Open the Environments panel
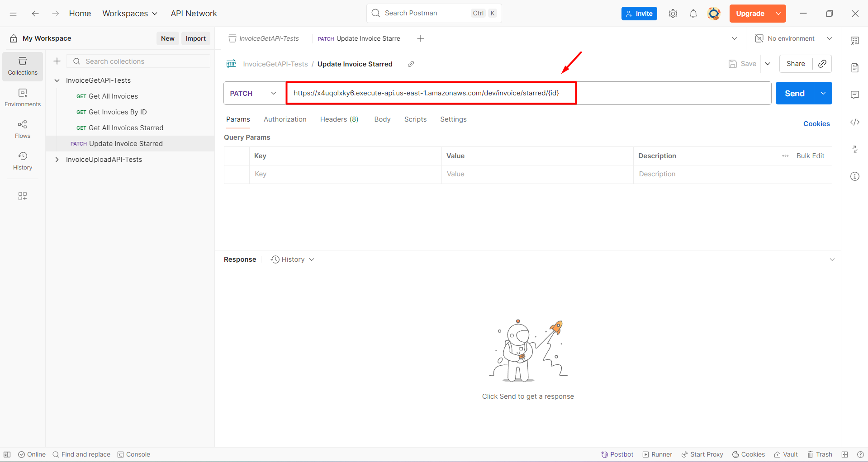868x462 pixels. (x=22, y=98)
